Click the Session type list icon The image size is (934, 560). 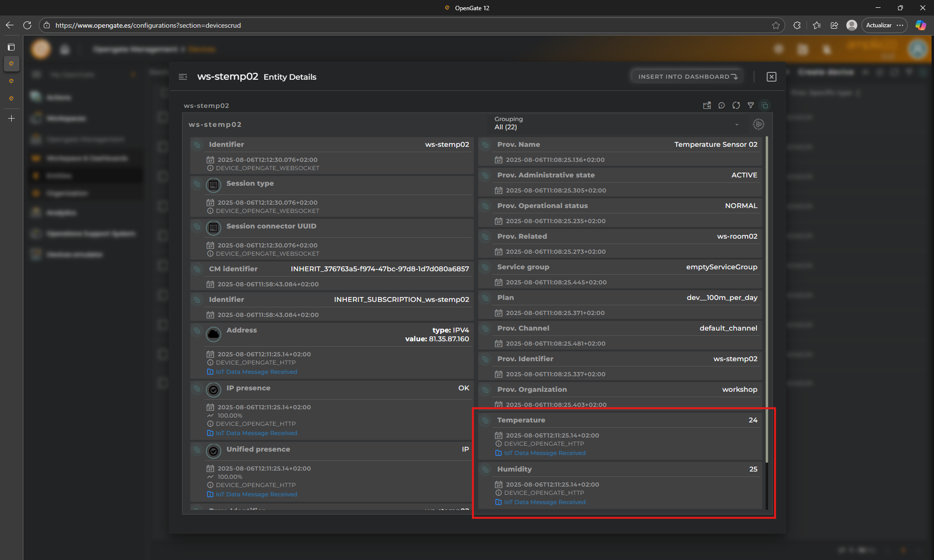point(214,185)
